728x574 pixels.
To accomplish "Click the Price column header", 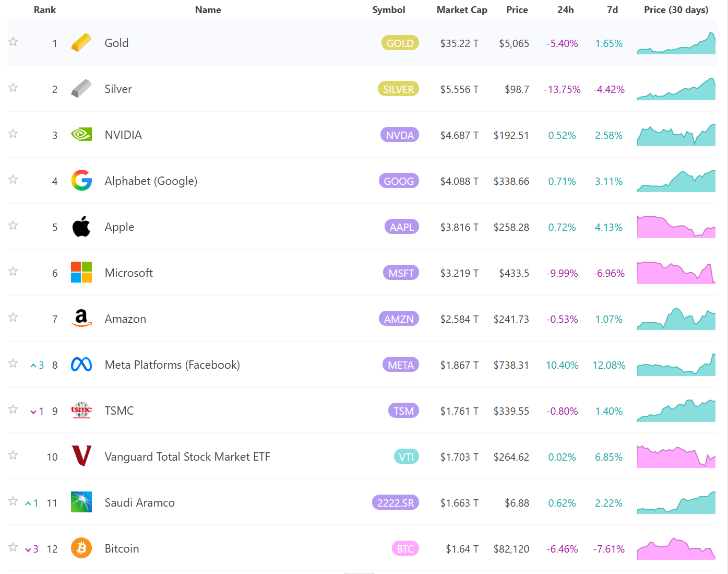I will tap(517, 10).
